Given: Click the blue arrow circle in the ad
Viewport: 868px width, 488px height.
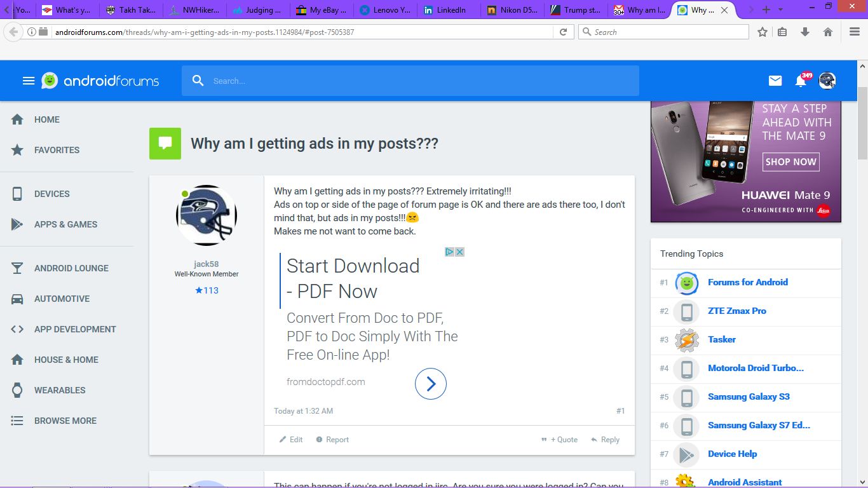Looking at the screenshot, I should [431, 384].
